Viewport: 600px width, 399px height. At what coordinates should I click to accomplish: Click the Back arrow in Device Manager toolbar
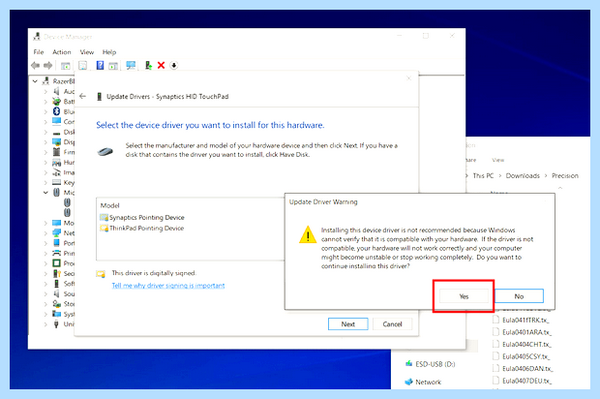[x=35, y=65]
